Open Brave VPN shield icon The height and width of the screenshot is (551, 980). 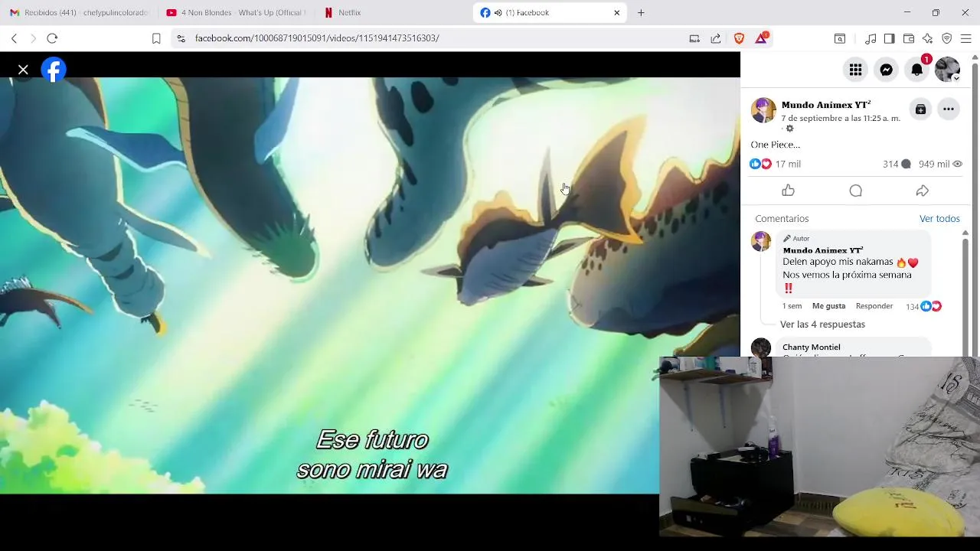pyautogui.click(x=946, y=38)
